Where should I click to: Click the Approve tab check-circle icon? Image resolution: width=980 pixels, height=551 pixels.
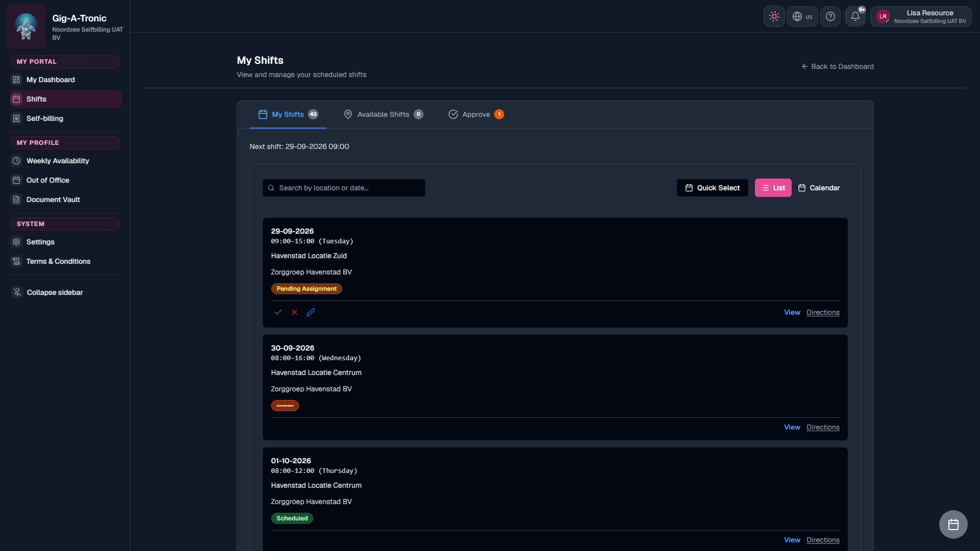(453, 114)
